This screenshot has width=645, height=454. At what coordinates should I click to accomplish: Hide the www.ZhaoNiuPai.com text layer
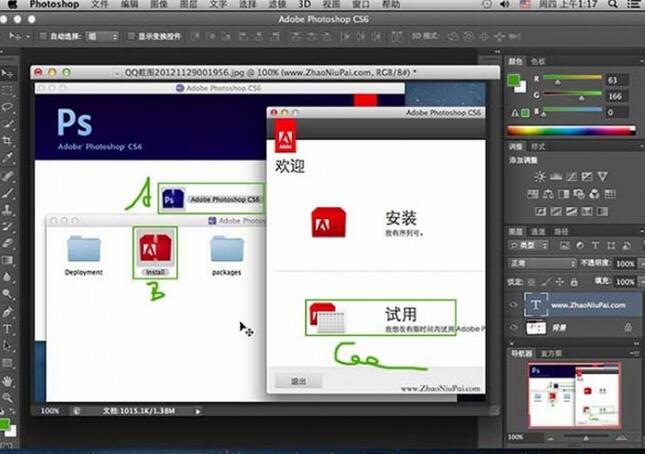[x=514, y=305]
